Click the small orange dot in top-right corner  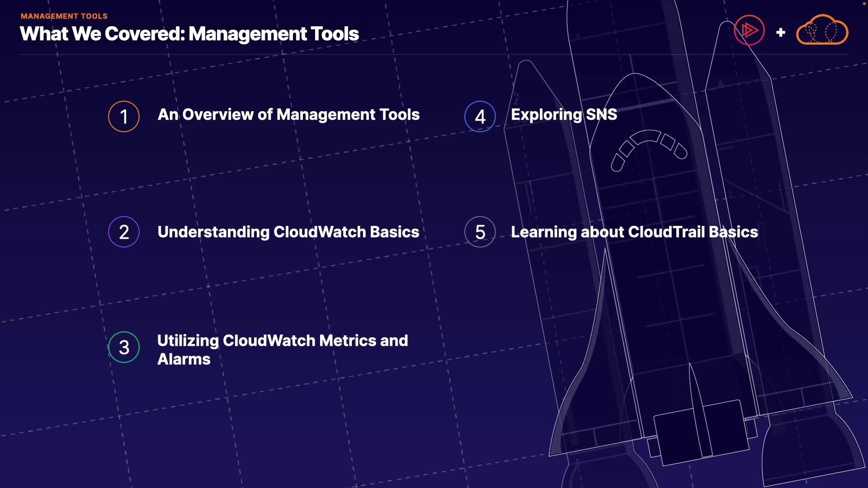click(x=864, y=3)
